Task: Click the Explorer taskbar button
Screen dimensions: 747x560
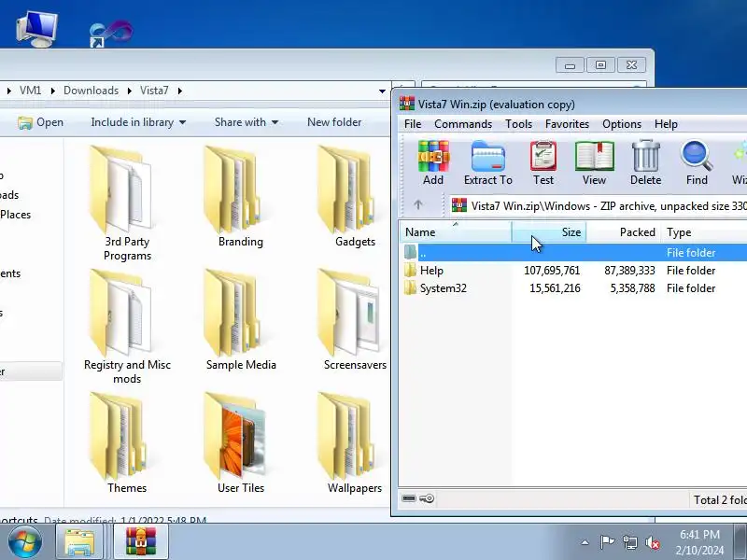Action: 79,542
